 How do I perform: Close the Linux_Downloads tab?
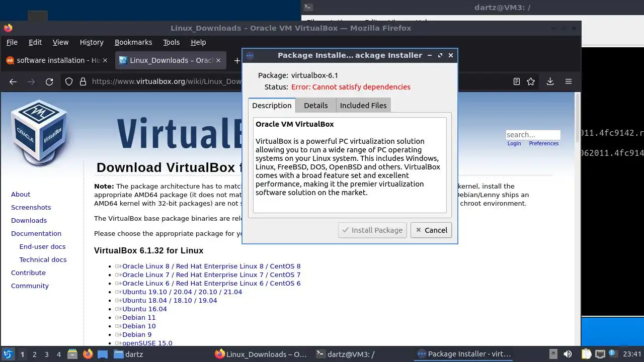click(x=218, y=60)
